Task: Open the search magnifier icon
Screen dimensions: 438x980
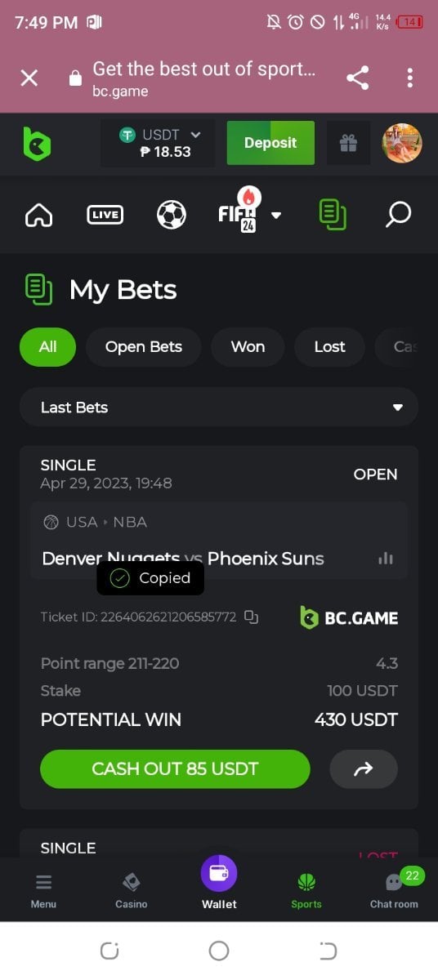Action: [398, 215]
